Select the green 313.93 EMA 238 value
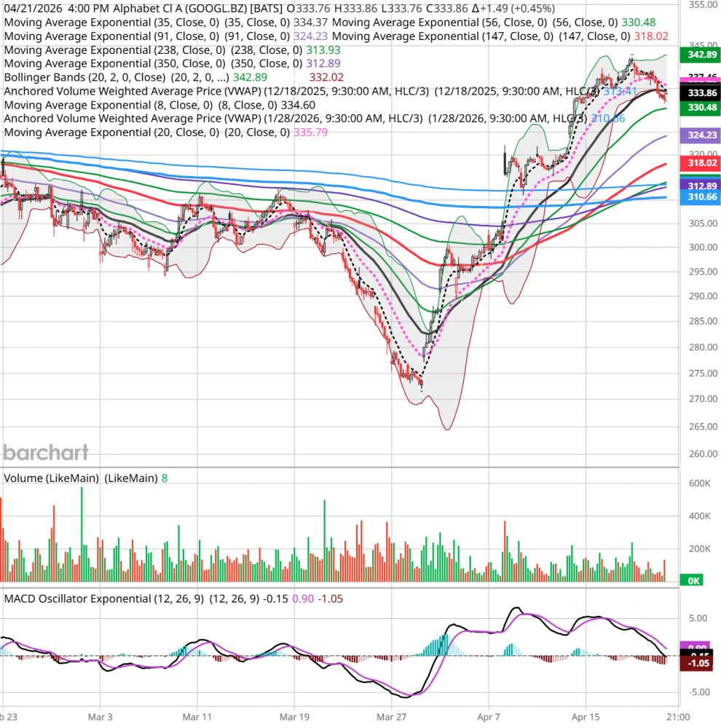This screenshot has width=721, height=728. pos(323,50)
